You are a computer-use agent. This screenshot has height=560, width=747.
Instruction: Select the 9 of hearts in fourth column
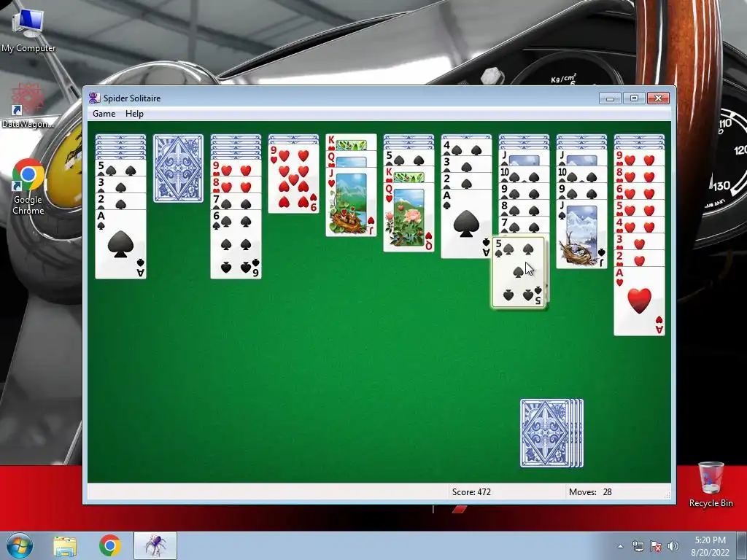point(293,179)
